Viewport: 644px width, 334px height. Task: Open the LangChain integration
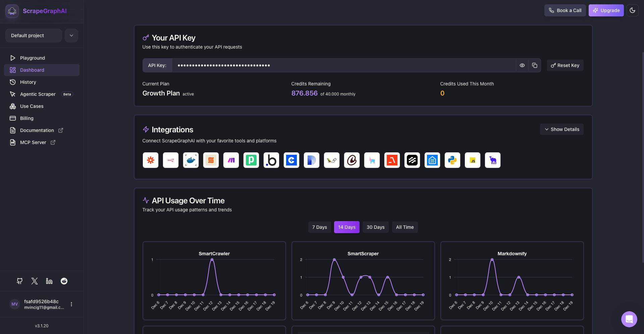(x=331, y=160)
